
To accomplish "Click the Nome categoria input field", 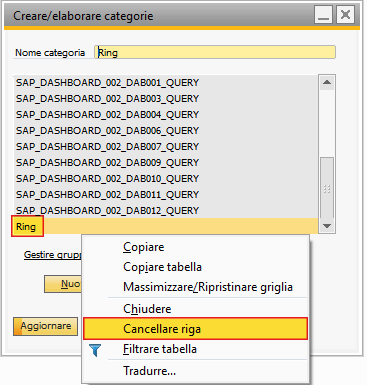I will 215,52.
